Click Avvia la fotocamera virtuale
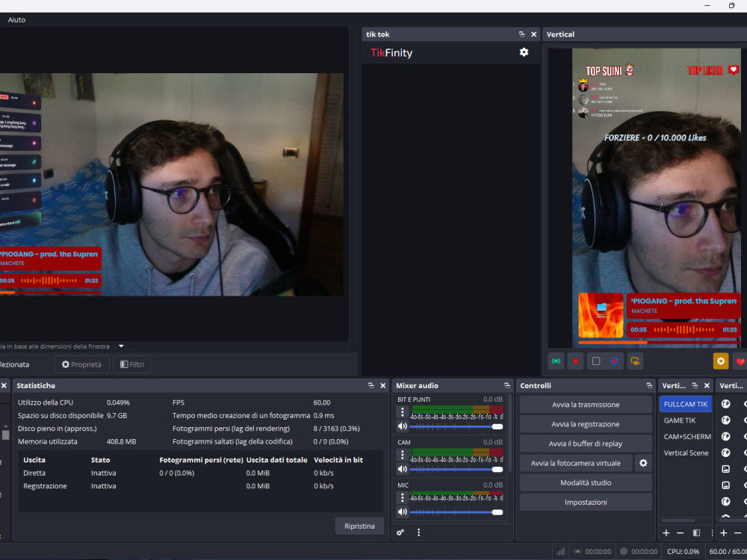747x560 pixels. [x=576, y=463]
